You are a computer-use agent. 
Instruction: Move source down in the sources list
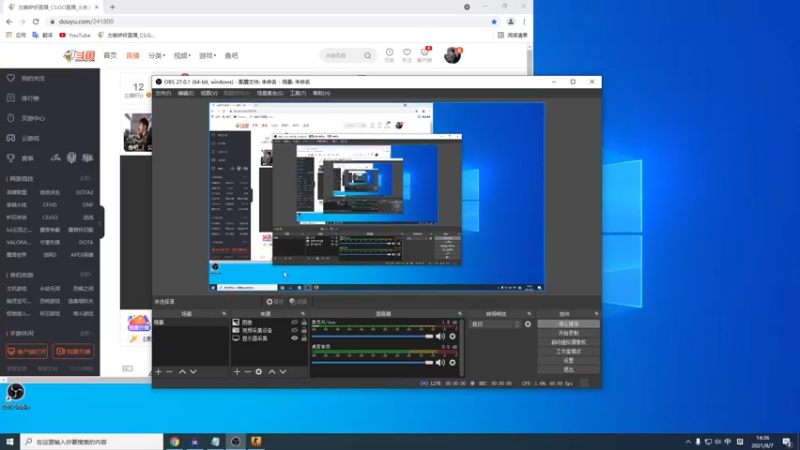pos(283,372)
